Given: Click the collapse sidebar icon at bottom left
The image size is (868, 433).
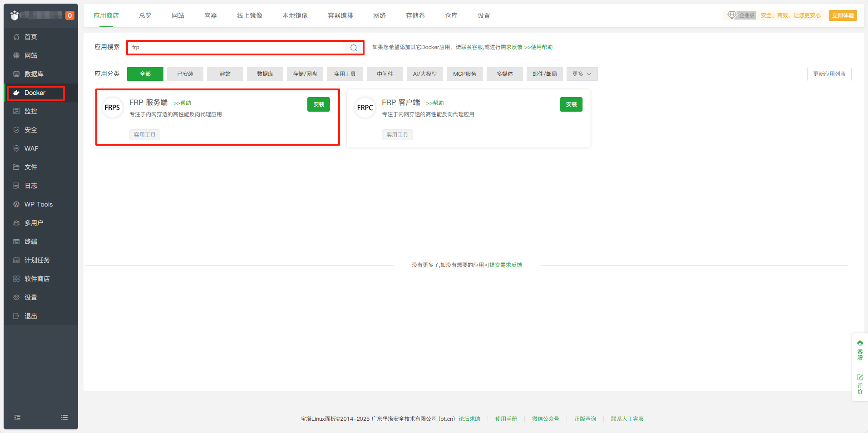Looking at the screenshot, I should [17, 418].
